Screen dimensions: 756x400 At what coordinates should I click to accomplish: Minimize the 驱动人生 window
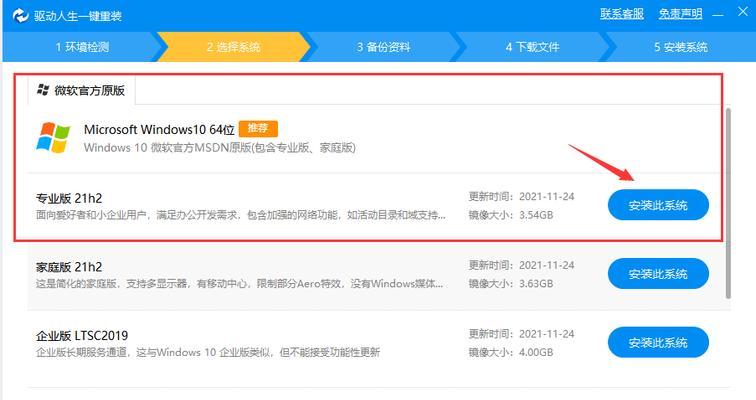[718, 15]
